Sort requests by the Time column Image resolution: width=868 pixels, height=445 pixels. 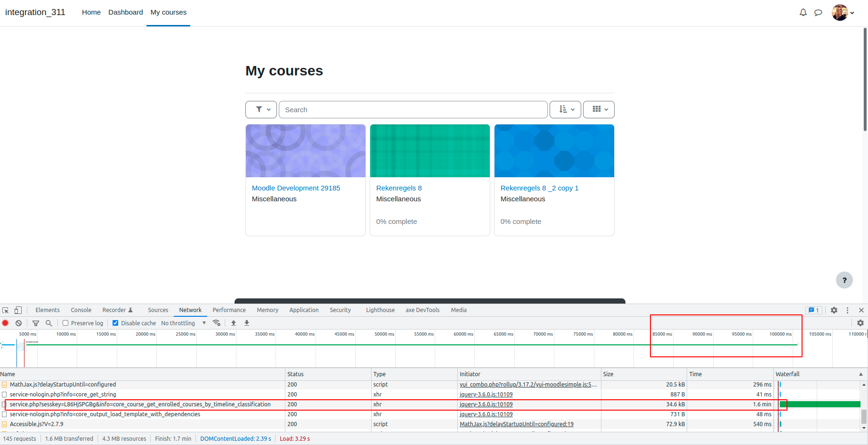730,374
